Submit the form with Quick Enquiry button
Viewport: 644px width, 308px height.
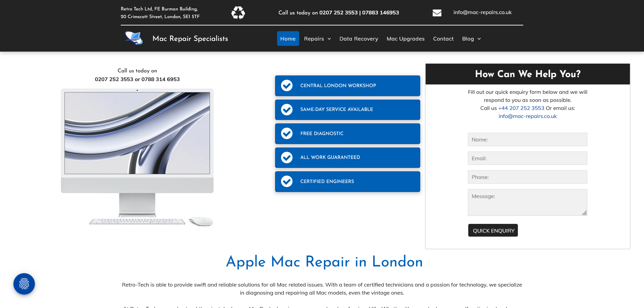[x=493, y=230]
